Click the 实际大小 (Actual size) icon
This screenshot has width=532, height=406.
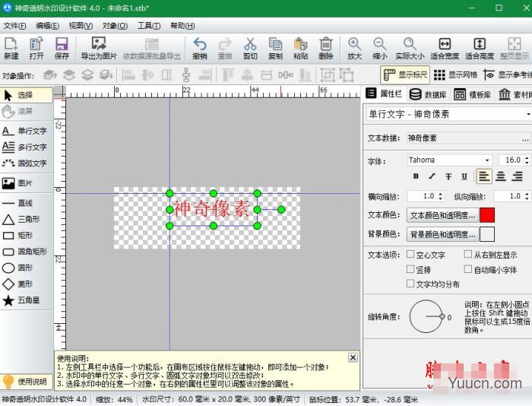pos(410,49)
